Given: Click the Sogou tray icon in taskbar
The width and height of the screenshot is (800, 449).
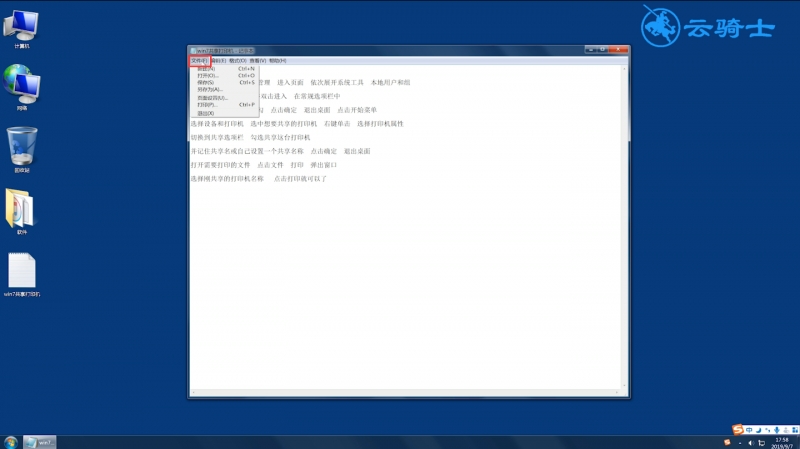Looking at the screenshot, I should 727,442.
